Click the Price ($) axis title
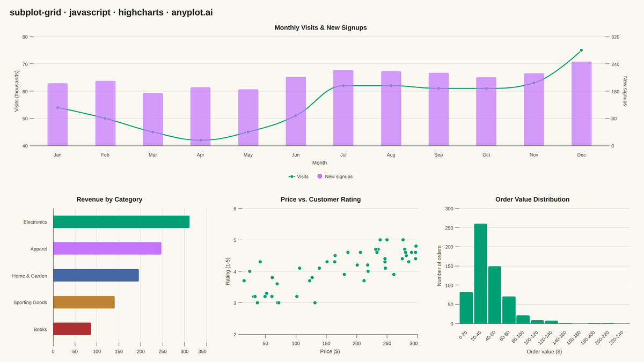The height and width of the screenshot is (362, 644). 330,352
